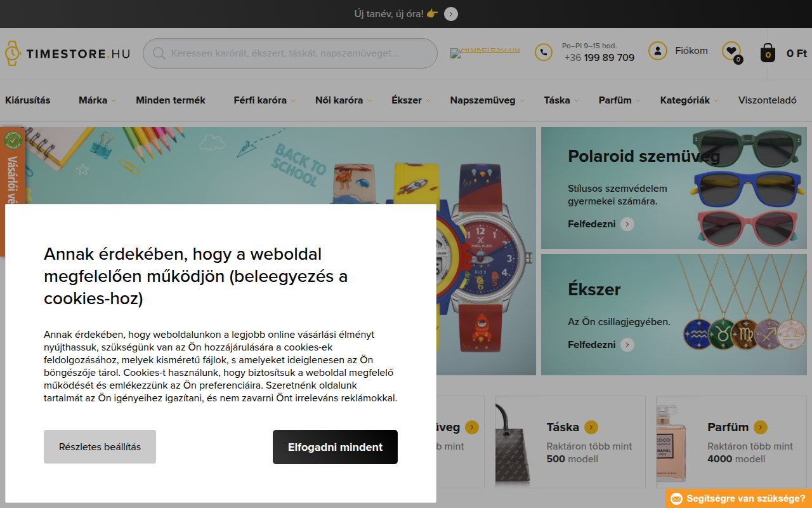Expand the Kategóriák dropdown arrow
Screen dimensions: 812x508
pyautogui.click(x=716, y=100)
